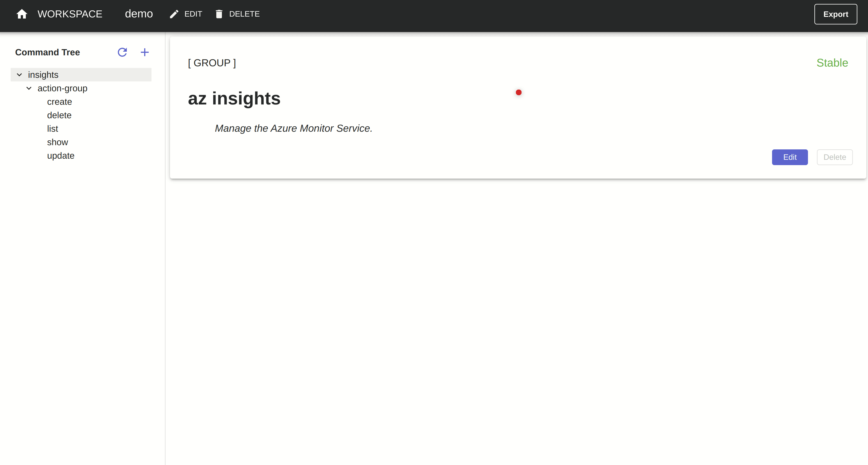Click the home/workspace icon
Viewport: 868px width, 465px height.
(22, 14)
